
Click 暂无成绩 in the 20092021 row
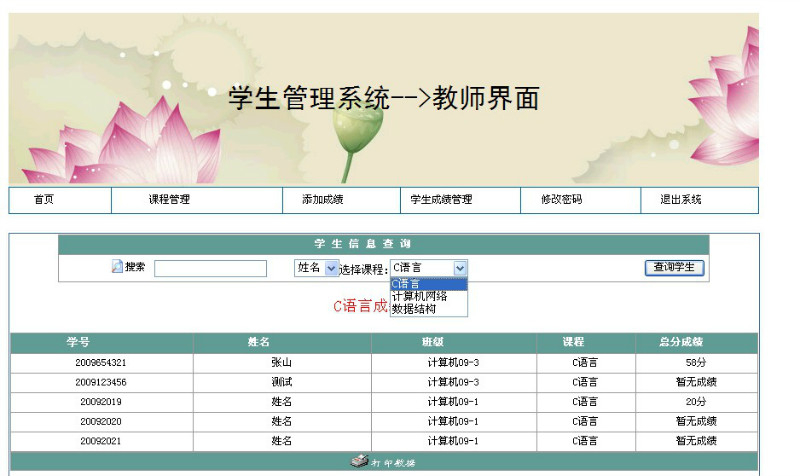(x=696, y=441)
